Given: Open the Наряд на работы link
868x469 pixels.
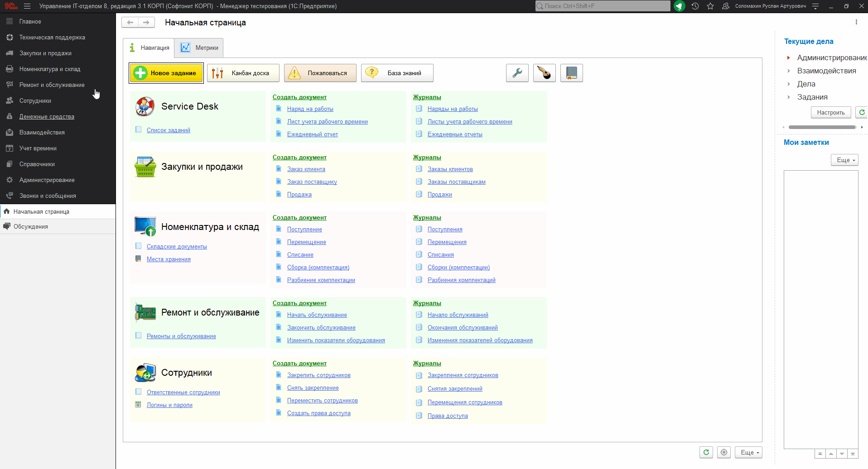Looking at the screenshot, I should coord(310,109).
